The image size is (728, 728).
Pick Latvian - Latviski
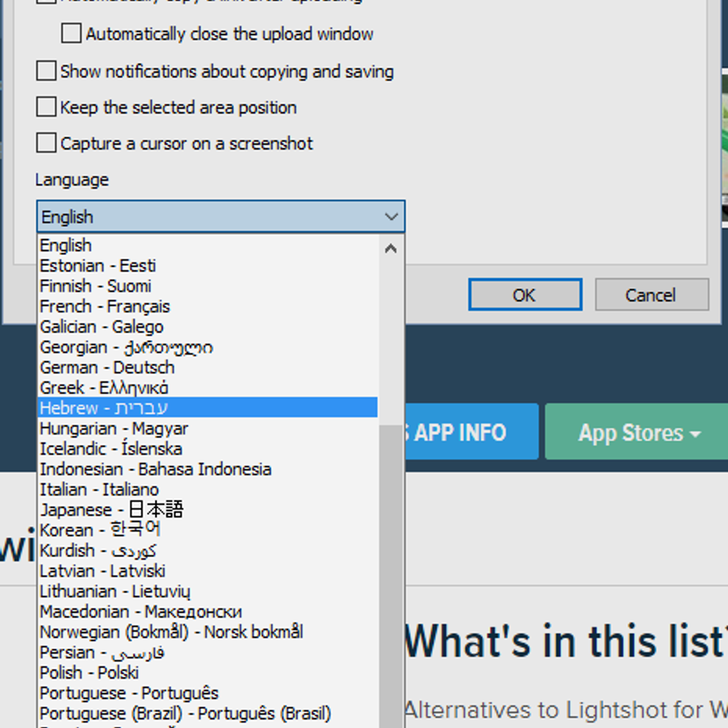(207, 571)
